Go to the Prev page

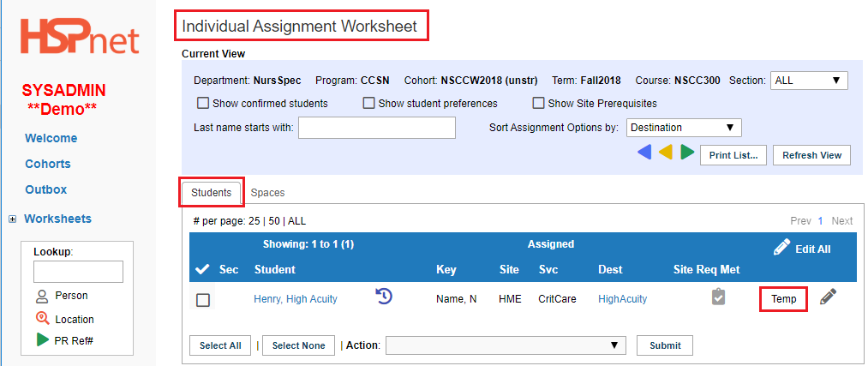point(800,221)
